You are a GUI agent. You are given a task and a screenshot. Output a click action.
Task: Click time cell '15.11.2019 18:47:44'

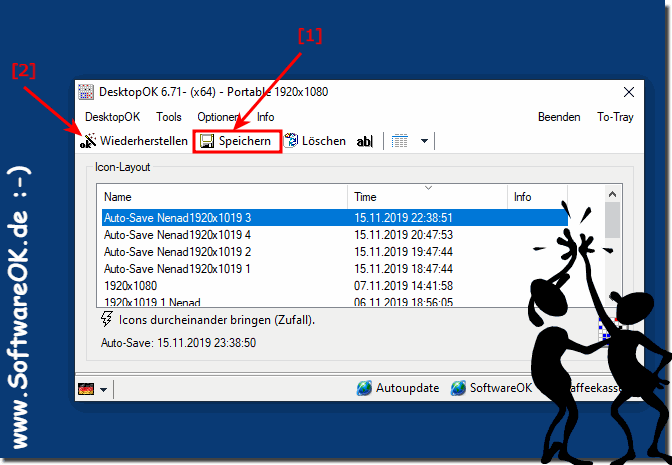[403, 269]
